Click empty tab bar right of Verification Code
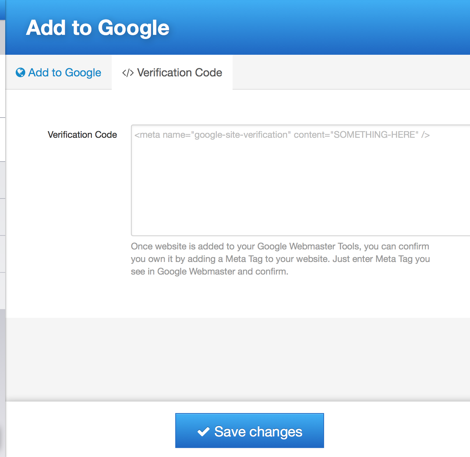Image resolution: width=470 pixels, height=457 pixels. (x=351, y=73)
